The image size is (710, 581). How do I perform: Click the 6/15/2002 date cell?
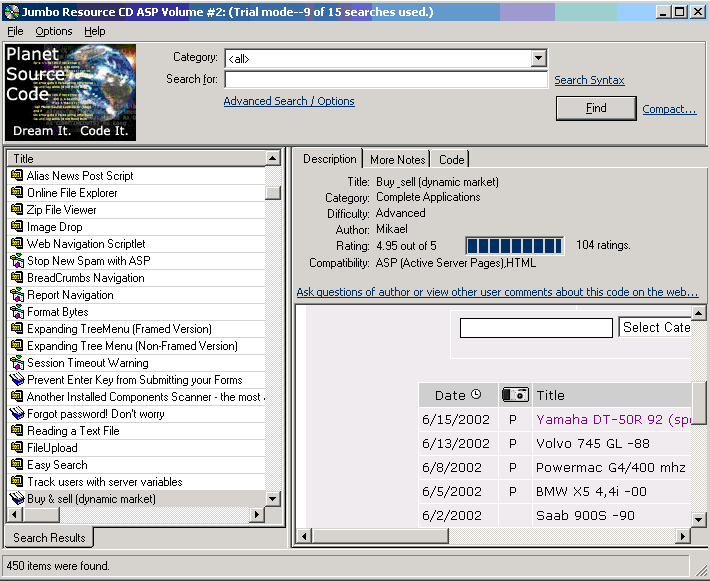(456, 419)
